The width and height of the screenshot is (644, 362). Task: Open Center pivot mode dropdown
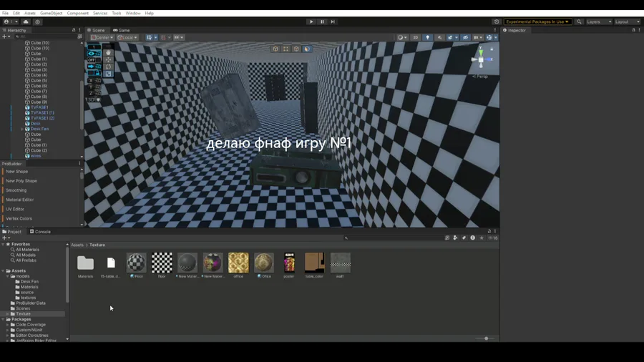tap(102, 37)
